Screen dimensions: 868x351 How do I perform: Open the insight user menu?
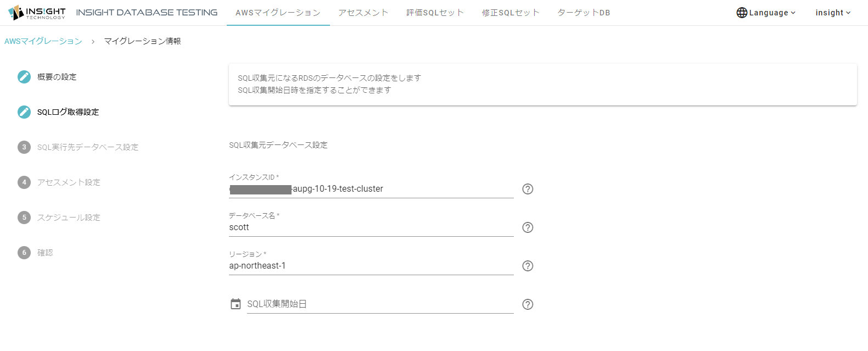coord(833,13)
